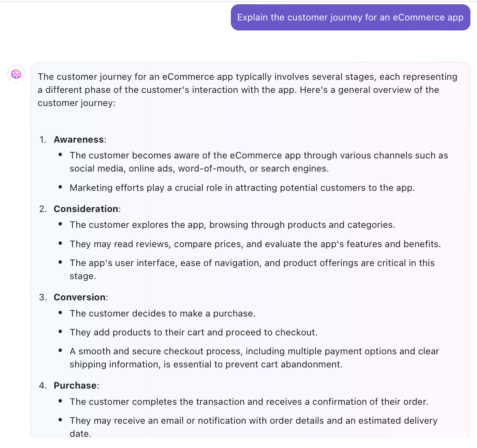
Task: Select the cart abandonment bullet point
Action: pos(254,357)
